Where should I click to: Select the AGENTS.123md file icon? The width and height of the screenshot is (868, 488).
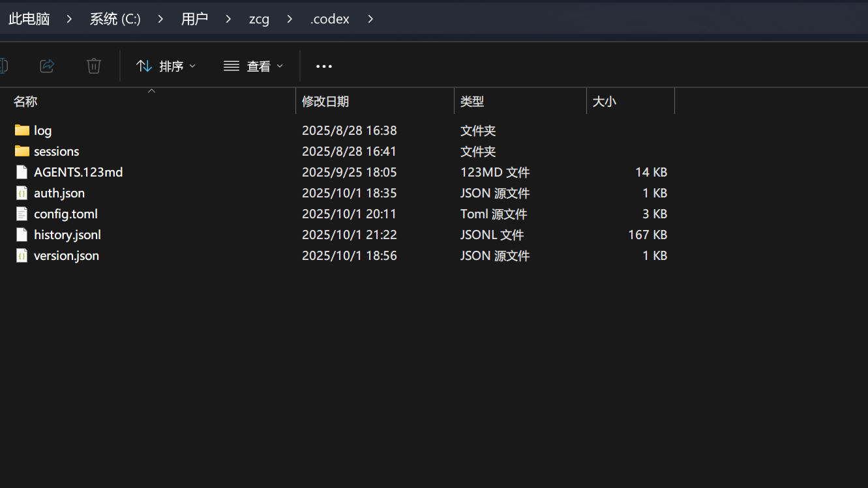[x=22, y=172]
